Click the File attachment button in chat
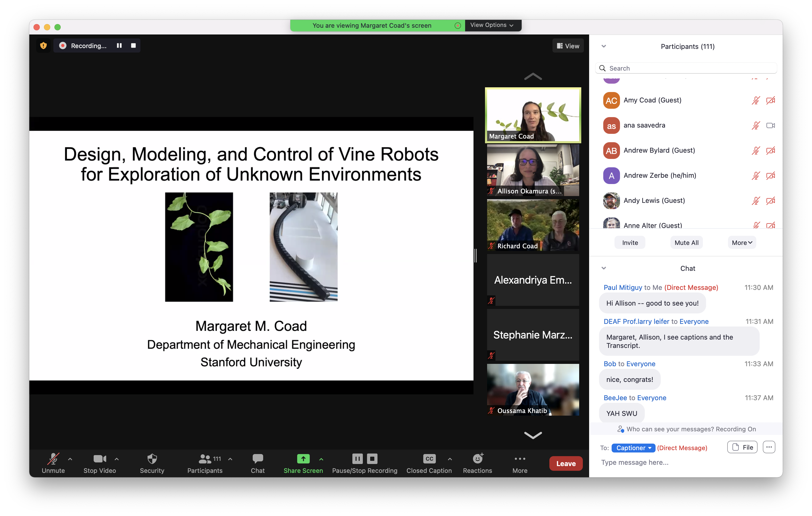 (x=742, y=447)
